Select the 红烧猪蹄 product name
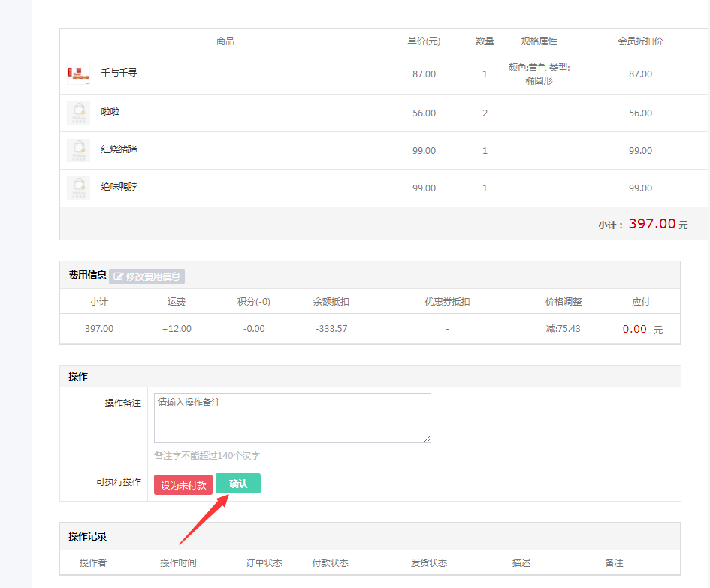 [x=119, y=149]
